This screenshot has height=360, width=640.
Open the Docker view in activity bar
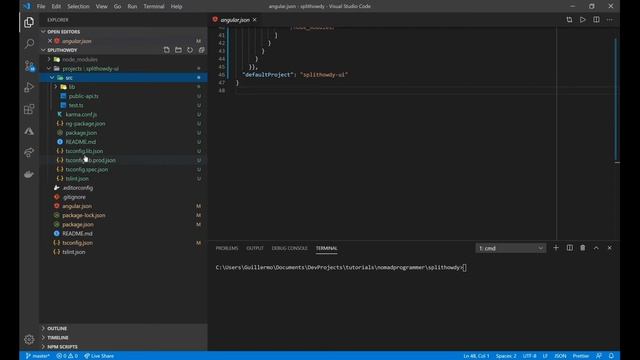[29, 174]
